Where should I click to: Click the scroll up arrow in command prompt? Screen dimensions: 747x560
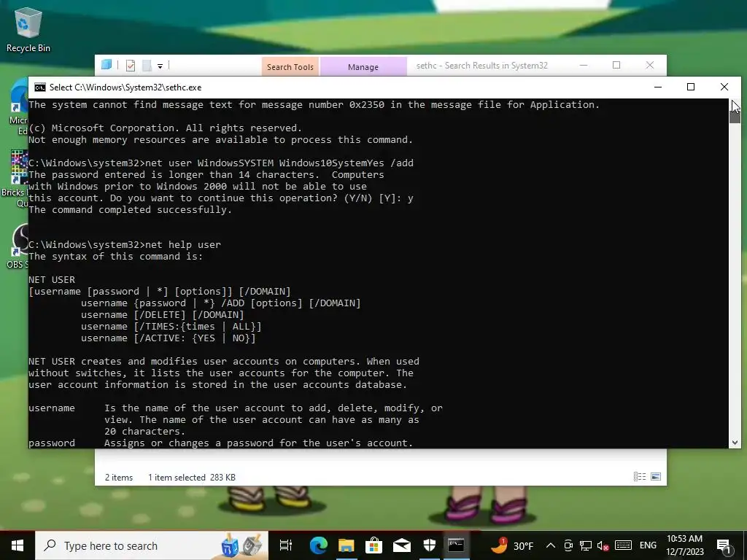735,104
